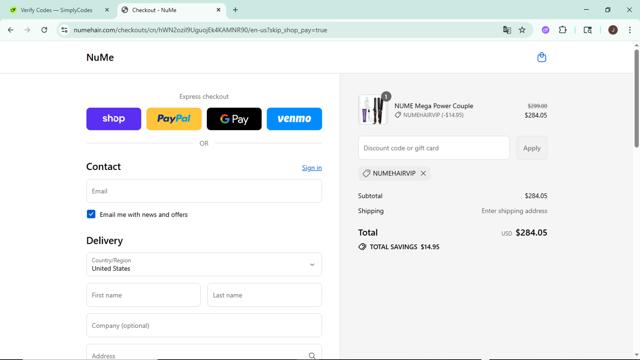Select the Checkout - NuMe tab

(x=171, y=10)
